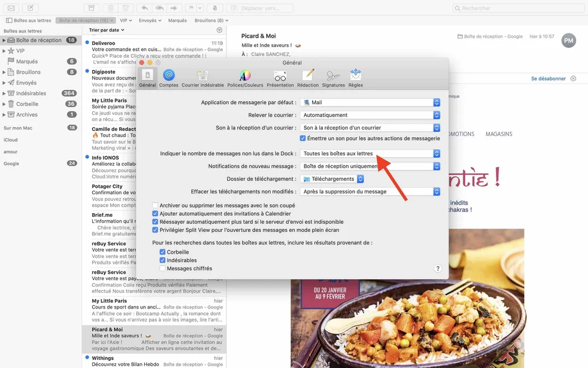Click the junk mail toolbar icon
Viewport: 588px width, 368px height.
coord(126,8)
